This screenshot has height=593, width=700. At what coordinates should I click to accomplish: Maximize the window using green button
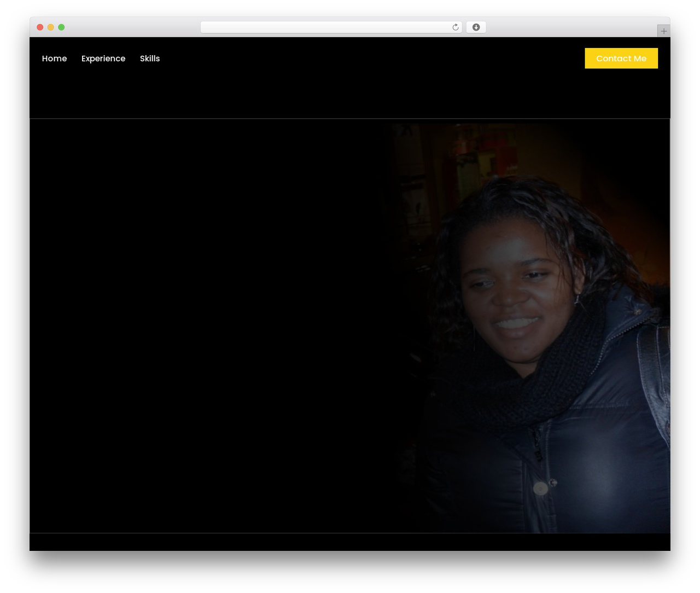(61, 27)
